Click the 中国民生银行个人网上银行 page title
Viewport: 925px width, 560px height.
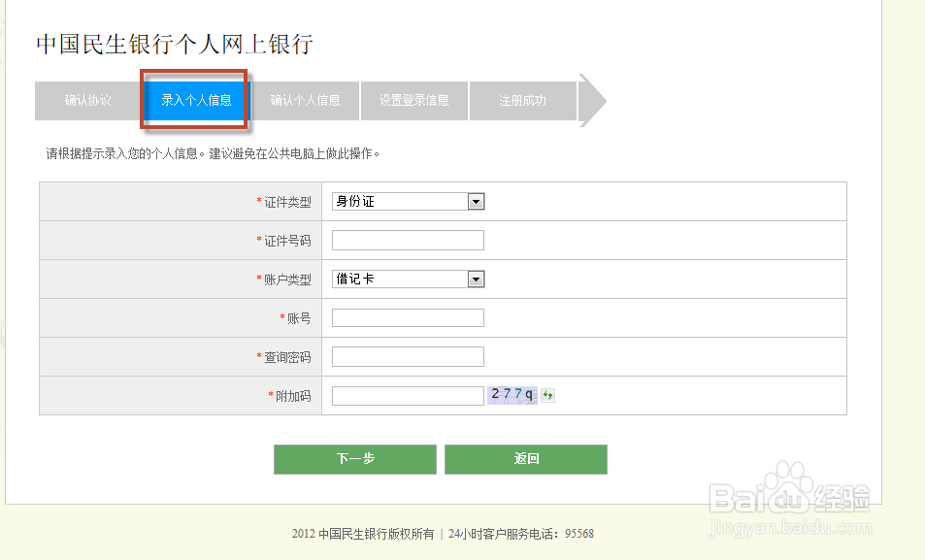175,45
